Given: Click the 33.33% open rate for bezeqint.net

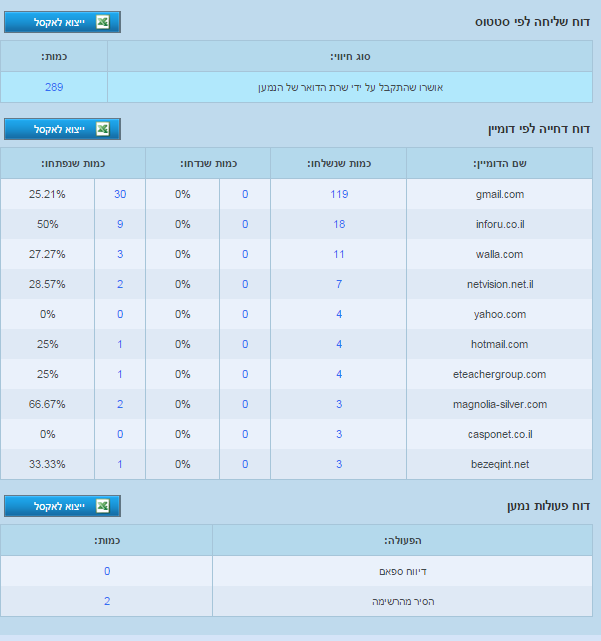Looking at the screenshot, I should coord(47,464).
